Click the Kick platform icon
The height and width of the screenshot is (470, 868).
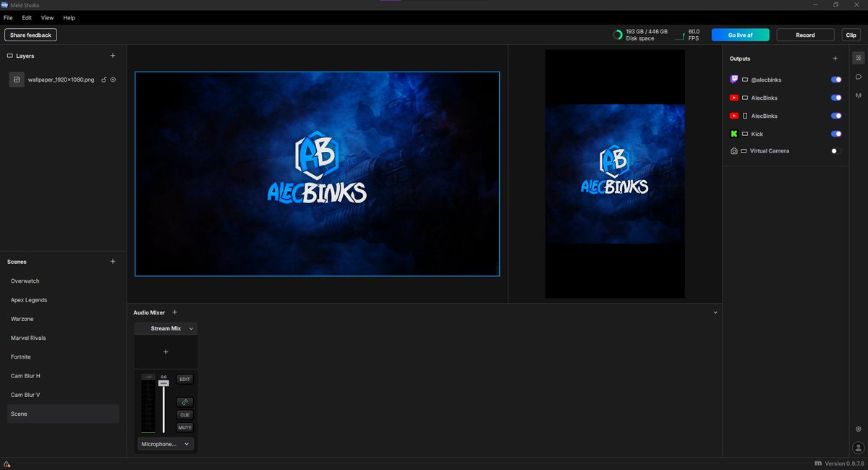[734, 134]
